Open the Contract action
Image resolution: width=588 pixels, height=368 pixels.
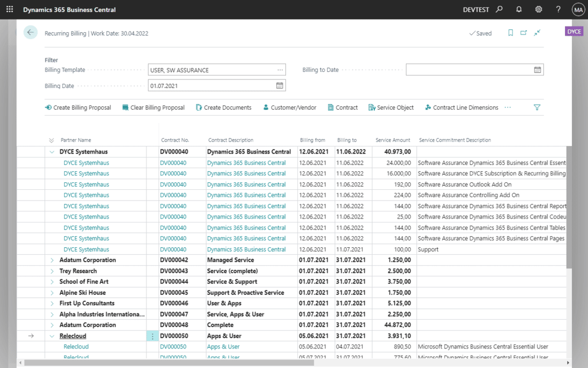[x=343, y=108]
